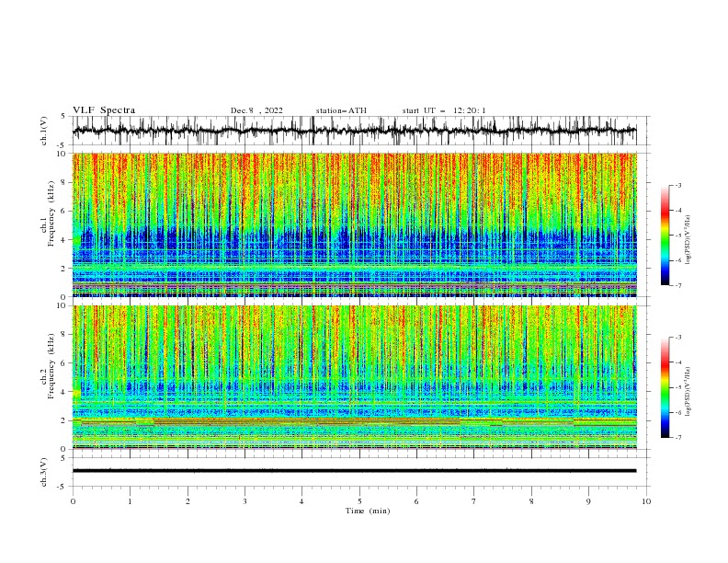Click the lower color scale bar beside ch.2
This screenshot has height=563, width=728.
click(665, 387)
